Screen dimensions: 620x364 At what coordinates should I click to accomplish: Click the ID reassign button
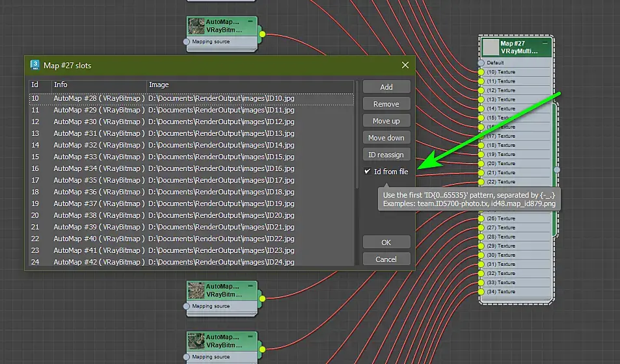click(386, 155)
